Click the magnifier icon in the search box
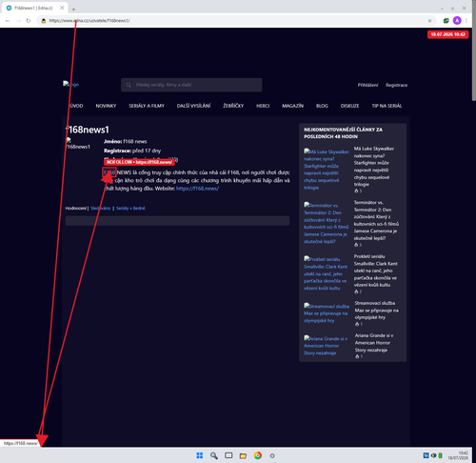Viewport: 476px width, 463px height. pyautogui.click(x=129, y=85)
